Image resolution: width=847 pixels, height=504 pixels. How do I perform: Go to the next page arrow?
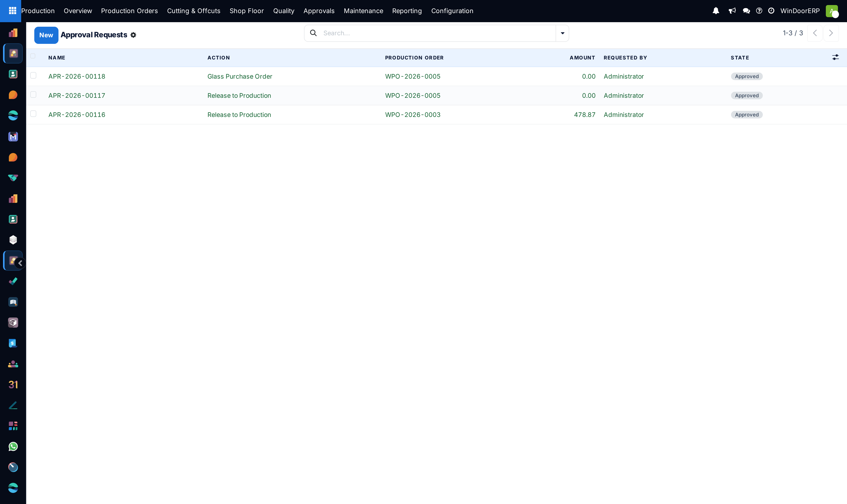click(x=831, y=33)
